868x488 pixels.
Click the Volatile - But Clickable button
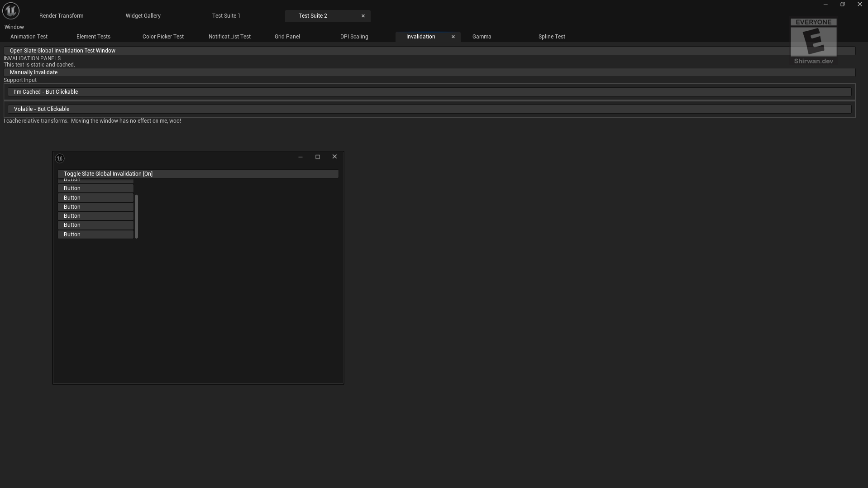pos(429,109)
